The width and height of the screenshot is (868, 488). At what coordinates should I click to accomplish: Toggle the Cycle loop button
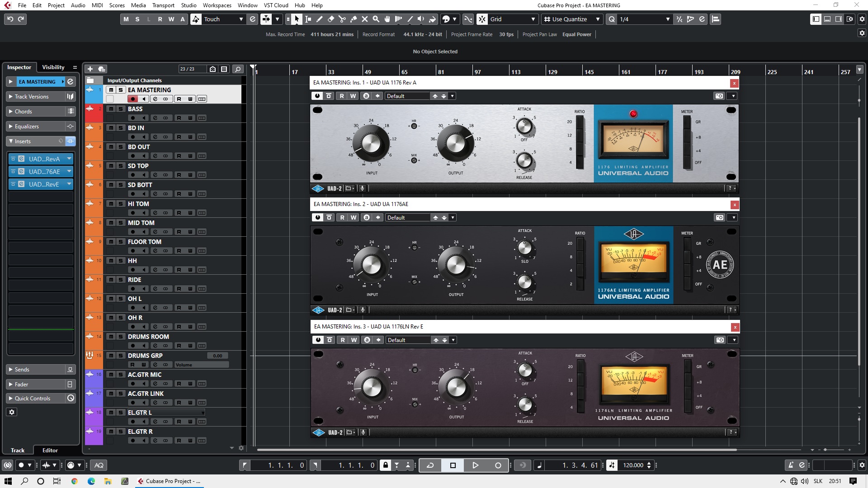pos(430,465)
